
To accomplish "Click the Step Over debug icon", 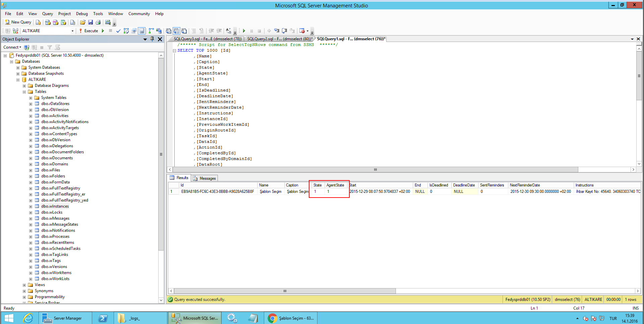I will 285,31.
